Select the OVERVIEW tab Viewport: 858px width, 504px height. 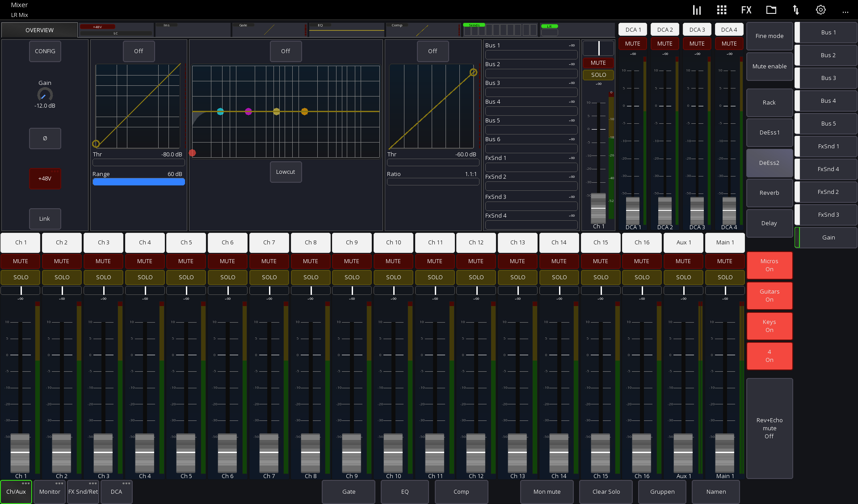[x=39, y=30]
